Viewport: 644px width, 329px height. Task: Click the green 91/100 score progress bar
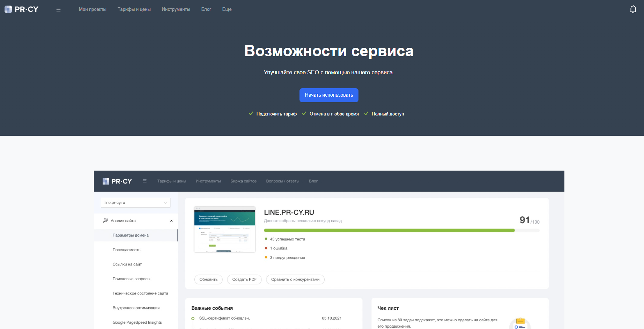(x=389, y=230)
